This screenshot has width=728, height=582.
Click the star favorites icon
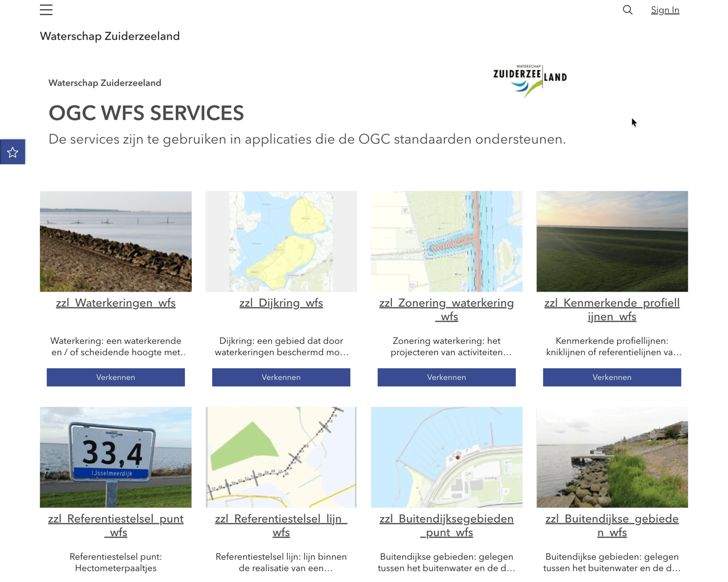(13, 152)
